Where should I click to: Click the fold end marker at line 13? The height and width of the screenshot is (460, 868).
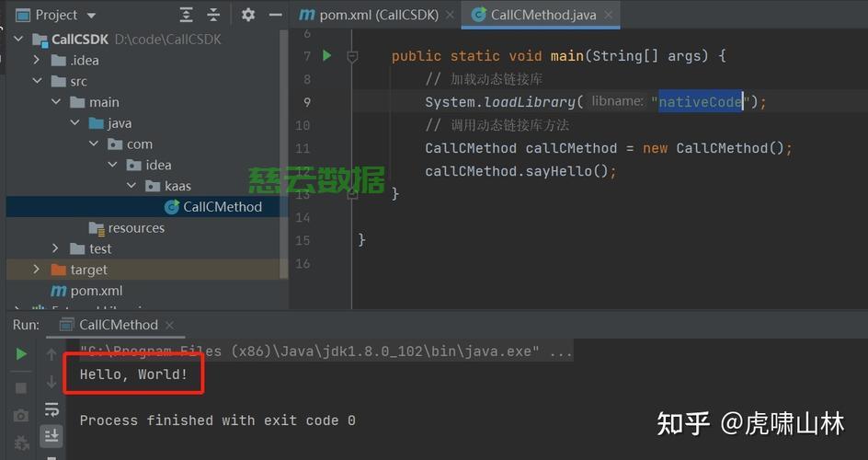coord(352,194)
